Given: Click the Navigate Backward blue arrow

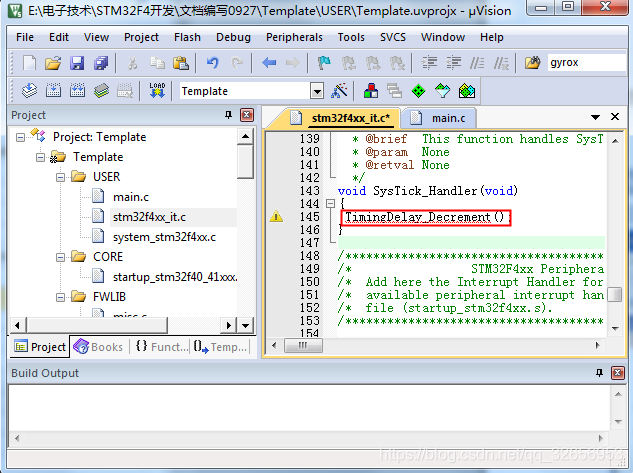Looking at the screenshot, I should click(x=269, y=63).
